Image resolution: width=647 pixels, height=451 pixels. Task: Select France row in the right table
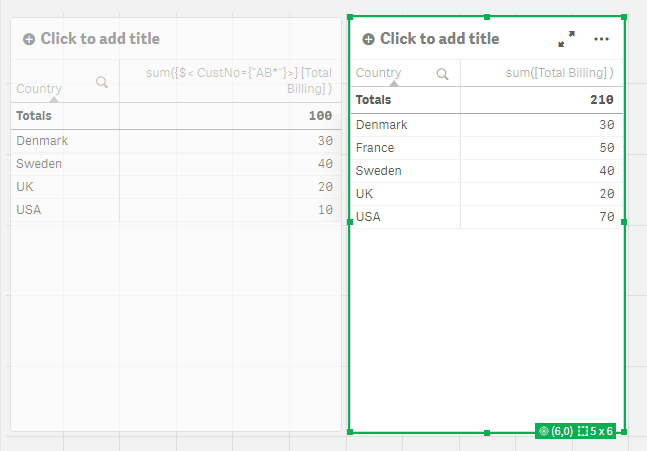pyautogui.click(x=375, y=148)
